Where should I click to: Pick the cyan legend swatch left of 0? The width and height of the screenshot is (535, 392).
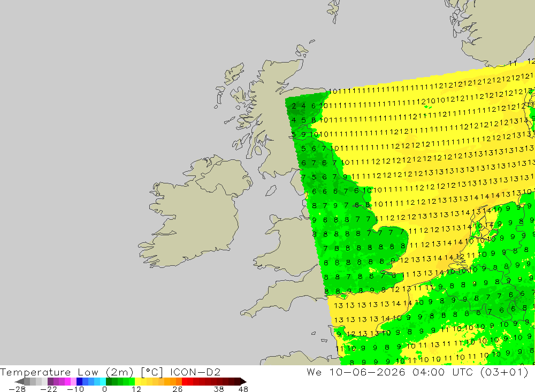click(103, 381)
